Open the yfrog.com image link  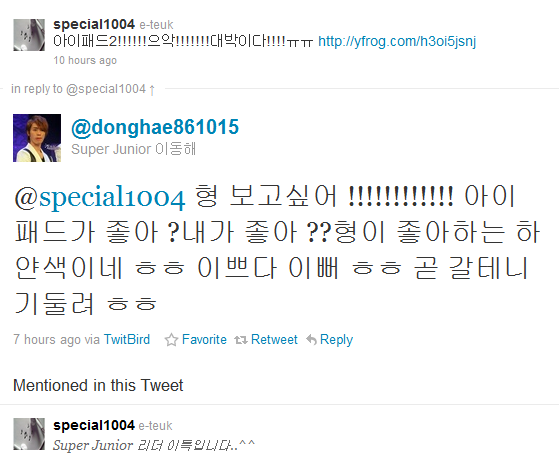(397, 41)
